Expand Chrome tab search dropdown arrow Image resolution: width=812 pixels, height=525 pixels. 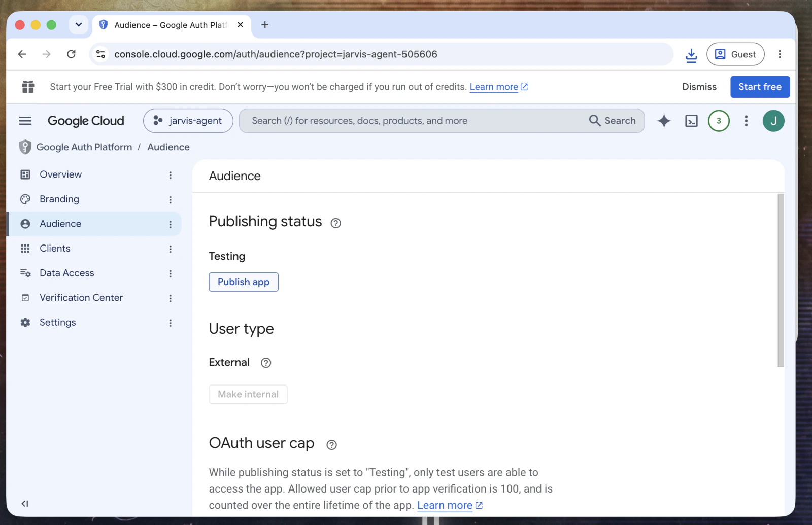pos(79,25)
